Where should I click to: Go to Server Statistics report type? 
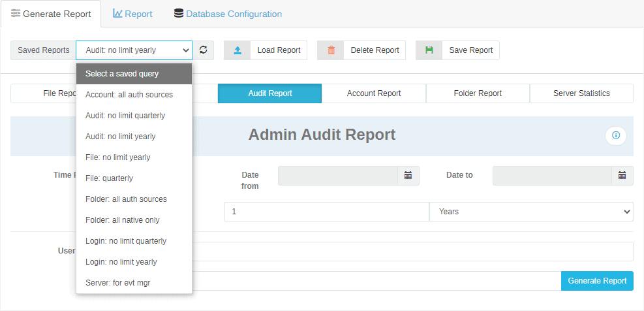point(581,93)
